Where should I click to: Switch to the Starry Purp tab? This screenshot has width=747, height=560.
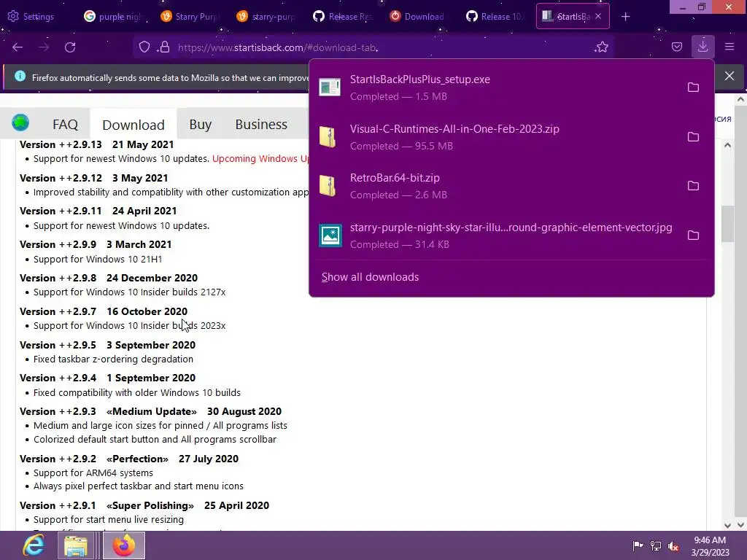coord(190,17)
